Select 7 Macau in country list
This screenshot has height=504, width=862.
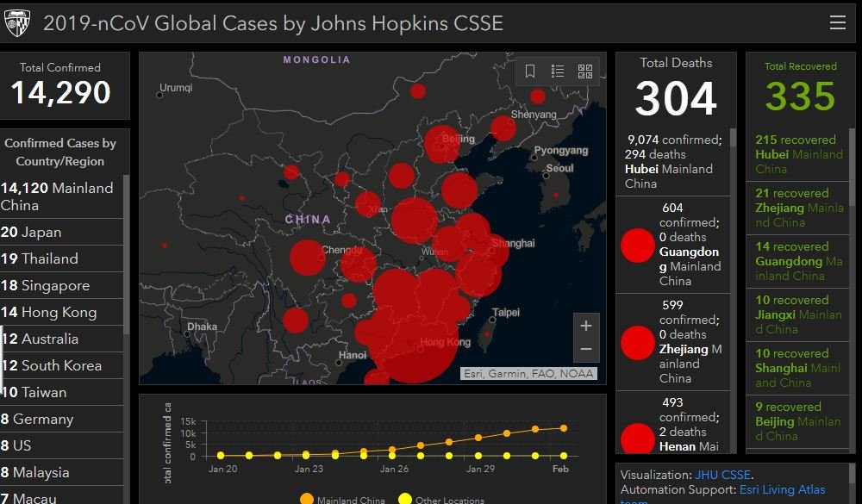point(61,495)
